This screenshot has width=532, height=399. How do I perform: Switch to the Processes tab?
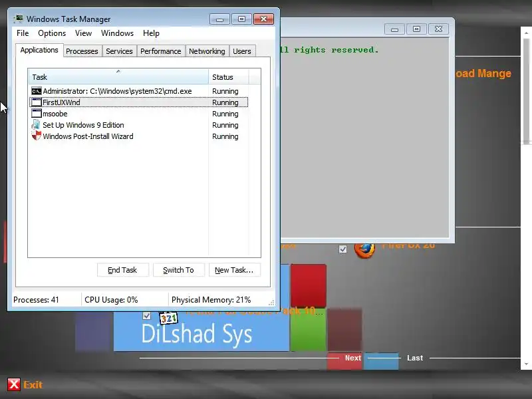coord(82,51)
